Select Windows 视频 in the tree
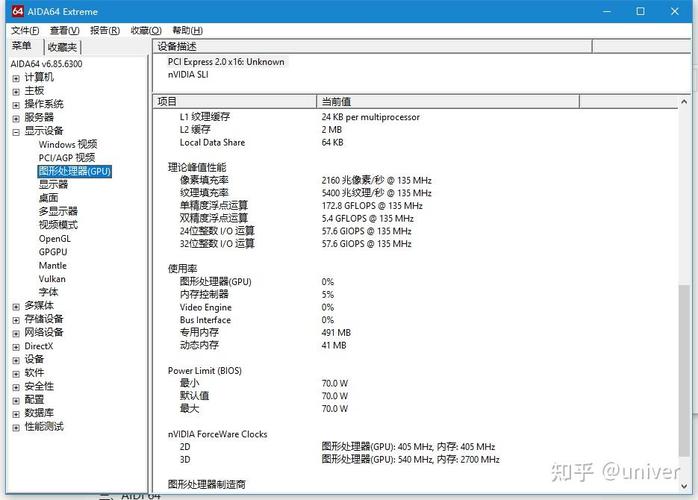Image resolution: width=698 pixels, height=500 pixels. pyautogui.click(x=68, y=144)
